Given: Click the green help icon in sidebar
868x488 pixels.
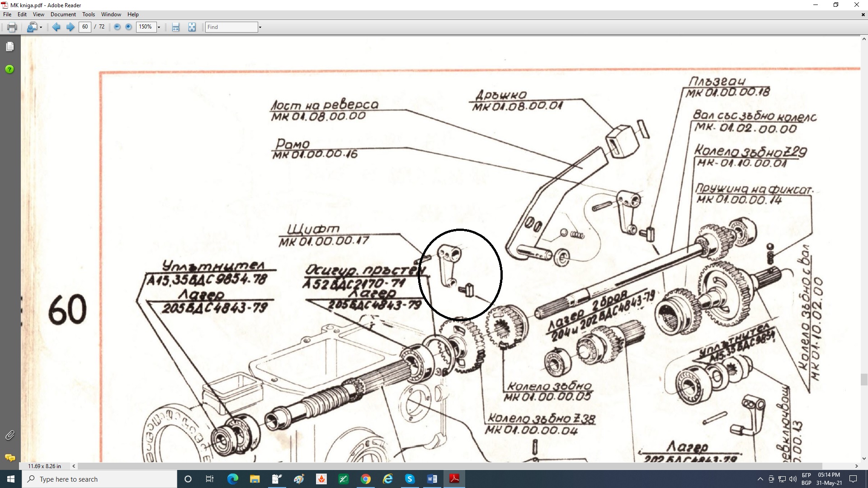Looking at the screenshot, I should pyautogui.click(x=9, y=69).
